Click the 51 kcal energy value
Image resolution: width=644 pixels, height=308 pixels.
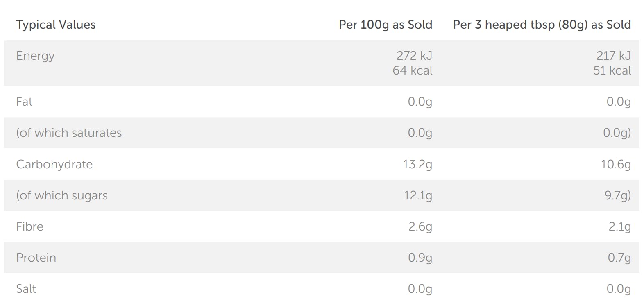[x=612, y=70]
